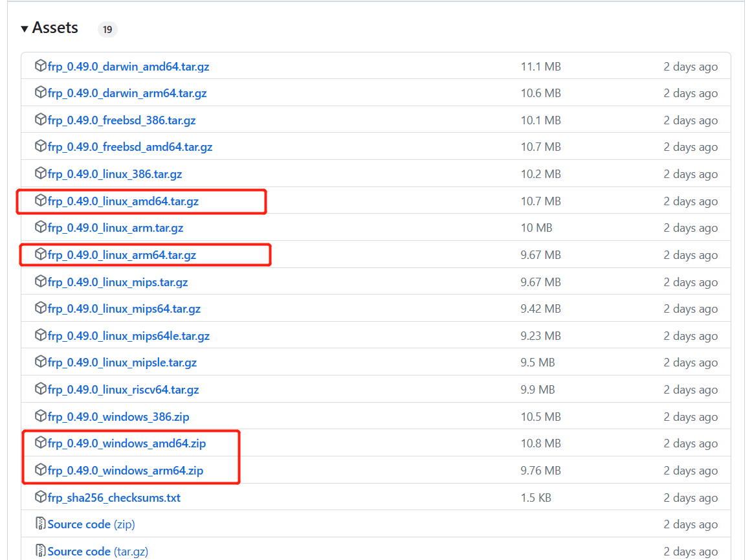Image resolution: width=752 pixels, height=560 pixels.
Task: Click the Assets count badge showing 19
Action: [107, 29]
